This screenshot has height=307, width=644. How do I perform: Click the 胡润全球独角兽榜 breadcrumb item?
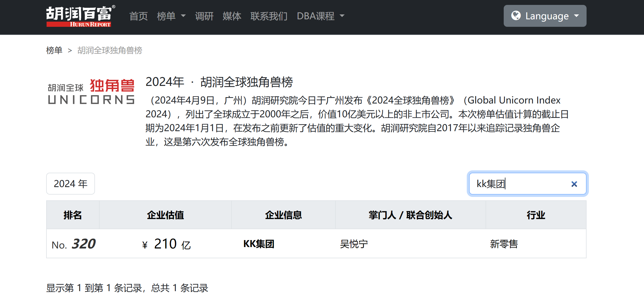coord(110,50)
